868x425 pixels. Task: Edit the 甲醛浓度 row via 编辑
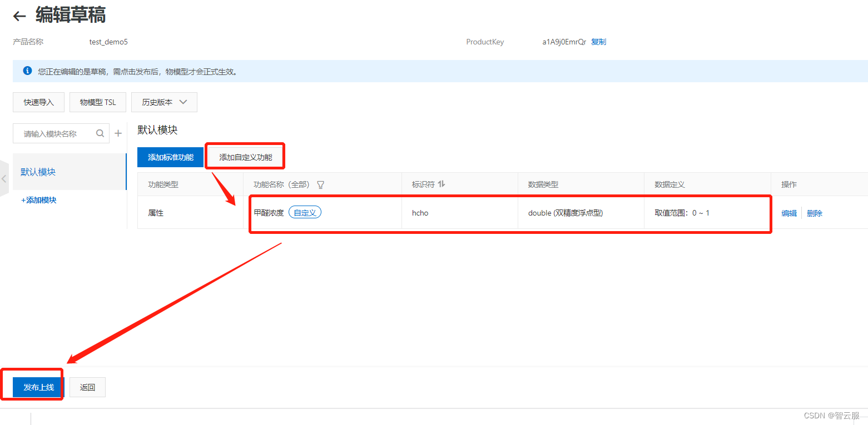click(x=789, y=213)
